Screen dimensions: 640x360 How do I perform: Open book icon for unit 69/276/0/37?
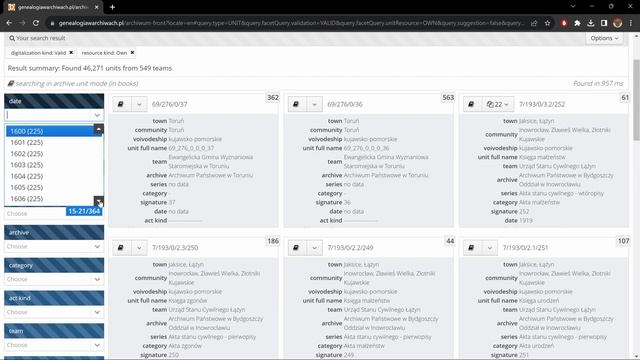point(121,104)
